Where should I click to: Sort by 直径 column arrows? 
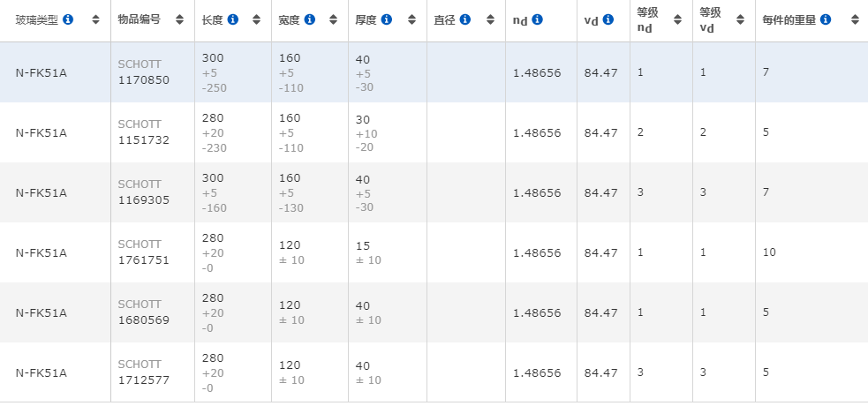click(x=490, y=20)
